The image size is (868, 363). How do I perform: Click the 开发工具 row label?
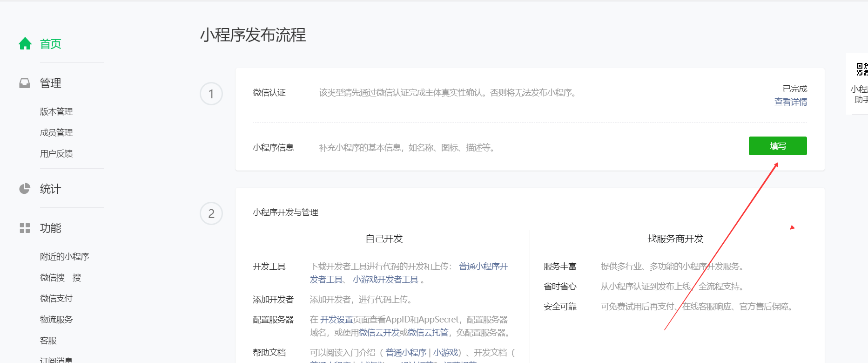pos(269,266)
